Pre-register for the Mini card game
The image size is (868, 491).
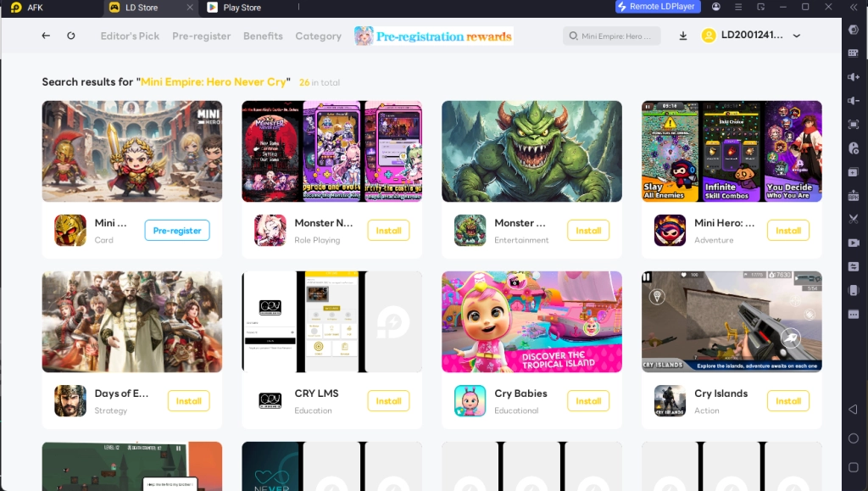pyautogui.click(x=177, y=231)
